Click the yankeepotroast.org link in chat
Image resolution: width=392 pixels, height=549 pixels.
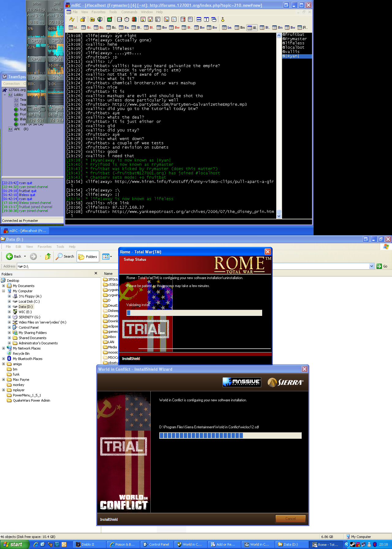click(193, 212)
